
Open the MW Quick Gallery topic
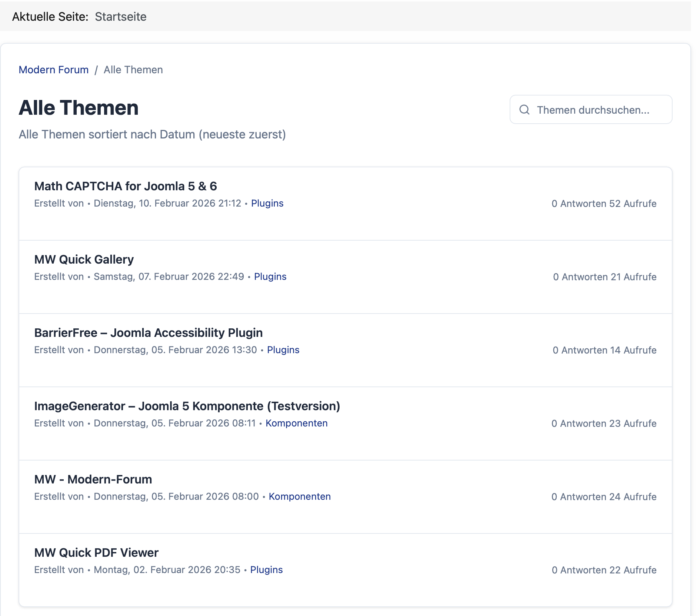tap(84, 260)
